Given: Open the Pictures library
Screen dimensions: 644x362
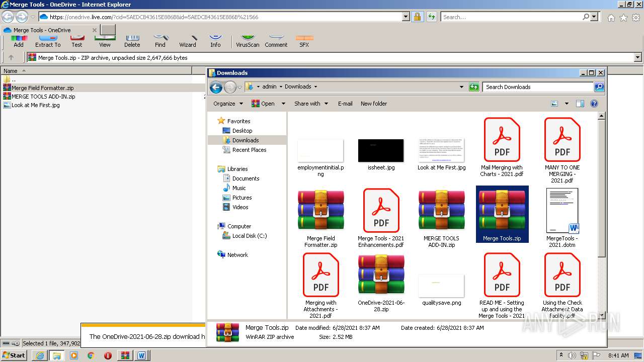Looking at the screenshot, I should pos(237,198).
